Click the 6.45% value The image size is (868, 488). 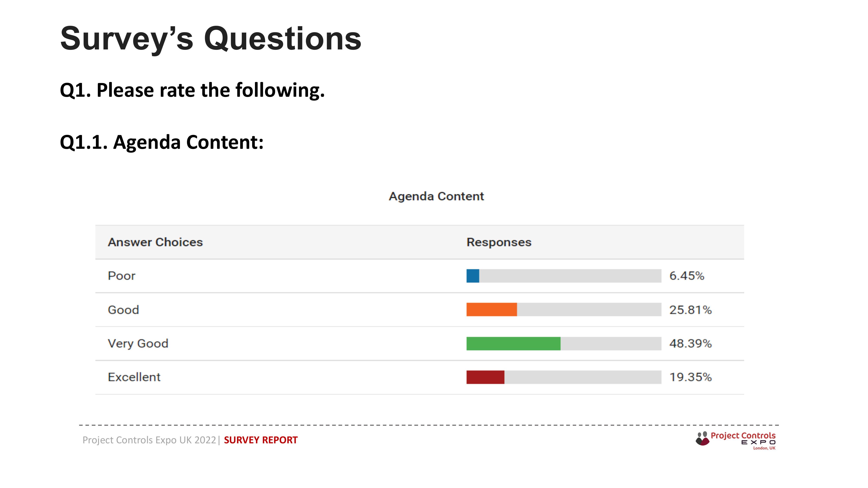pos(687,276)
